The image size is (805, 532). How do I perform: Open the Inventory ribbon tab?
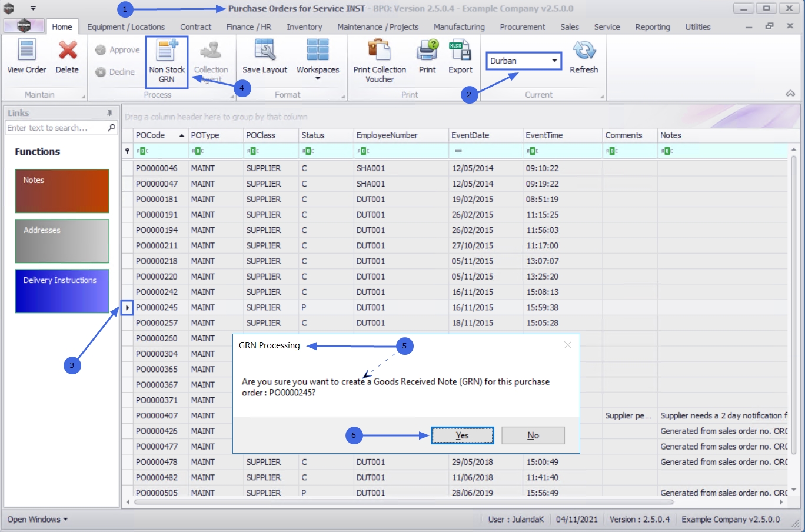(304, 27)
